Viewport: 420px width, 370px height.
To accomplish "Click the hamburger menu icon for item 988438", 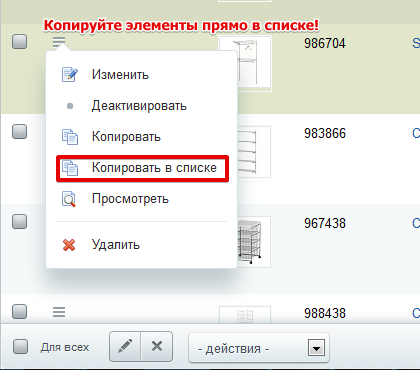I will 59,312.
